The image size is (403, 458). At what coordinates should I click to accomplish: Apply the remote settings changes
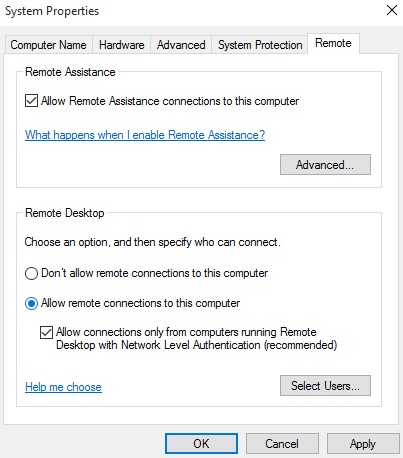[363, 444]
